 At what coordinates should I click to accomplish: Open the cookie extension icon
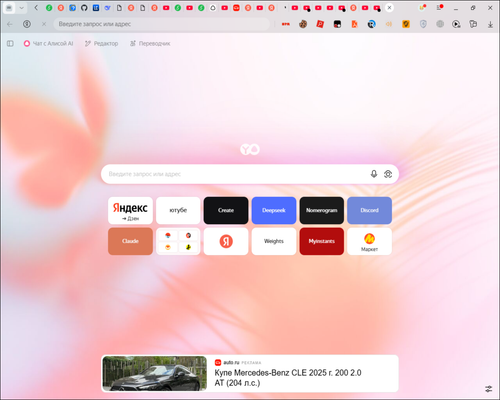coord(303,24)
